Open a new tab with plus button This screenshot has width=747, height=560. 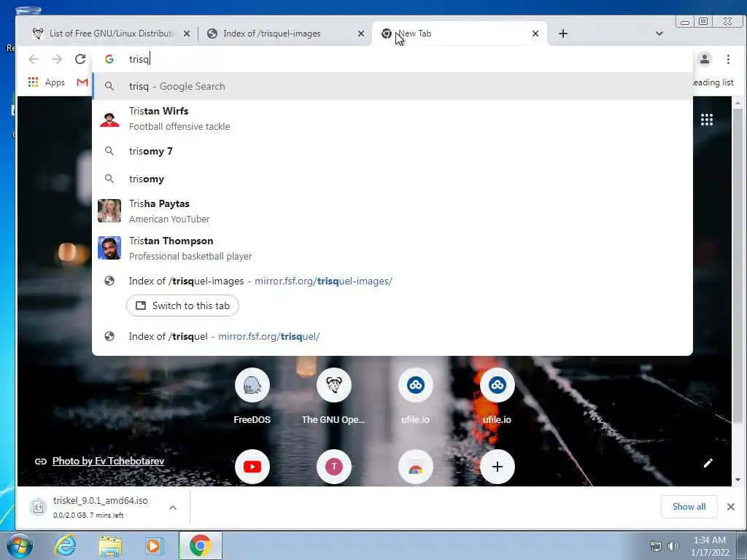coord(562,34)
